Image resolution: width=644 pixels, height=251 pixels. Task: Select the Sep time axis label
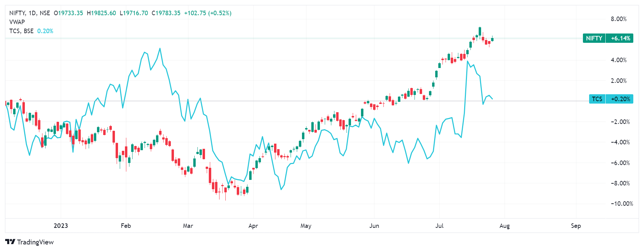(576, 226)
